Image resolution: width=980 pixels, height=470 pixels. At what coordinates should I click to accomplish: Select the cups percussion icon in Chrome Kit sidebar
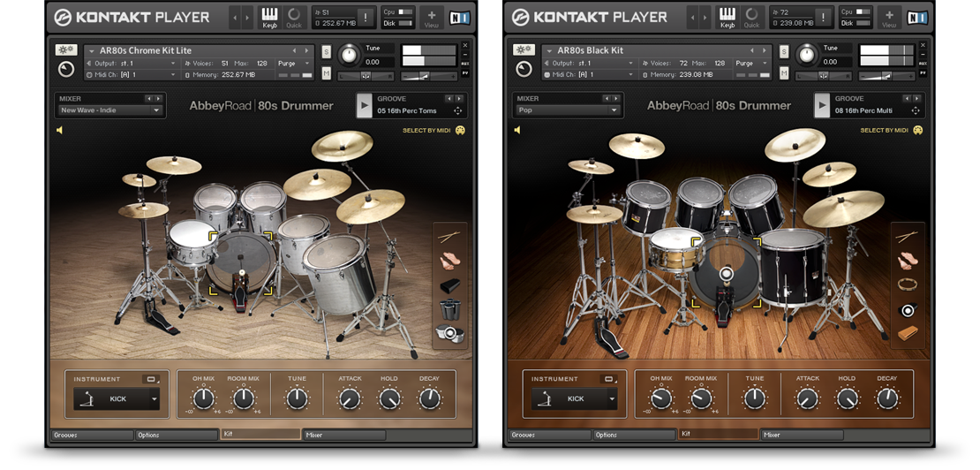(449, 309)
